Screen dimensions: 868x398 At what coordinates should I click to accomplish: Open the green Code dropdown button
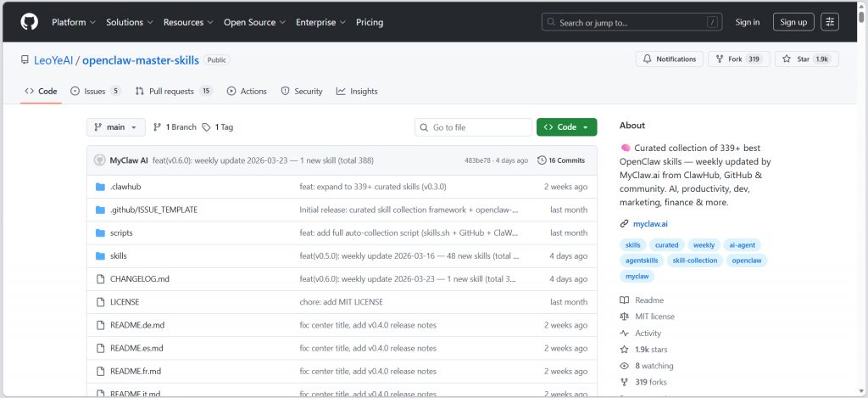566,127
